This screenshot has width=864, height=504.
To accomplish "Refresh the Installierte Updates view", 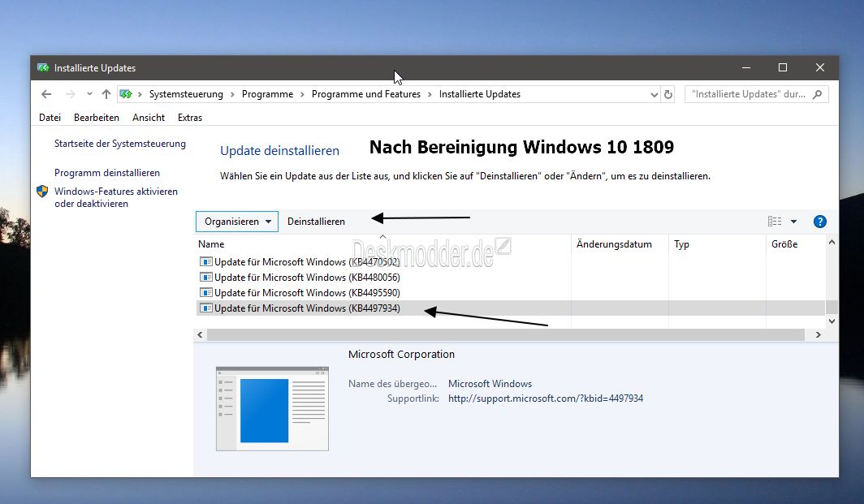I will pyautogui.click(x=667, y=94).
